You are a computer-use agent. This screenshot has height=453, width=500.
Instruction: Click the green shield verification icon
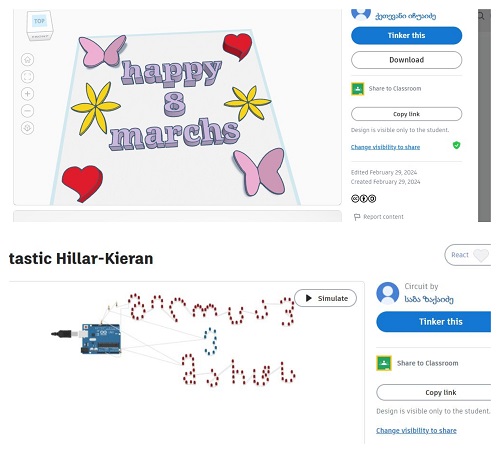tap(456, 145)
